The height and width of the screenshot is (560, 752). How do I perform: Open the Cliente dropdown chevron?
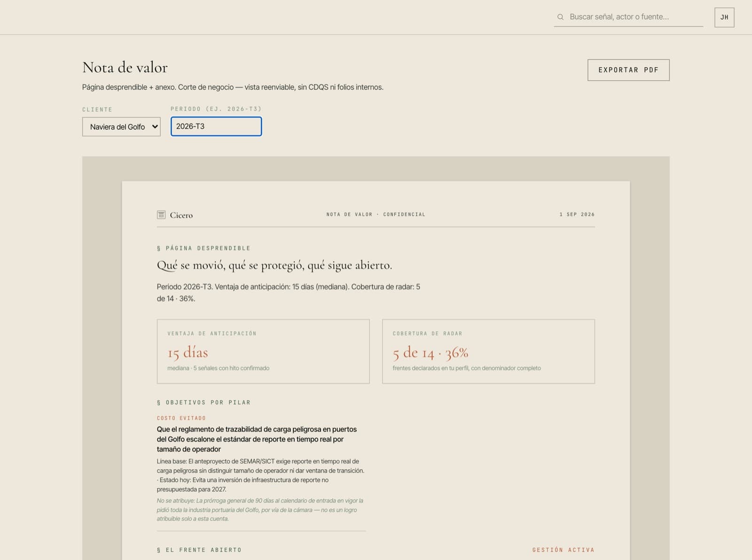(155, 127)
